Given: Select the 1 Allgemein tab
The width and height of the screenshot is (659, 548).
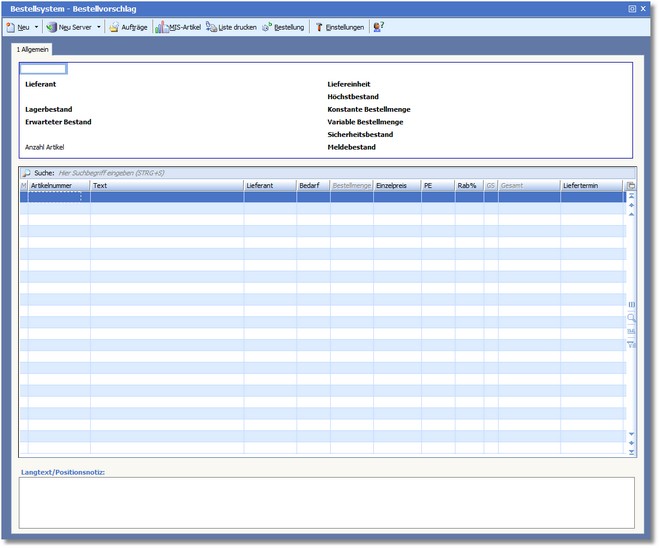Looking at the screenshot, I should pos(33,49).
